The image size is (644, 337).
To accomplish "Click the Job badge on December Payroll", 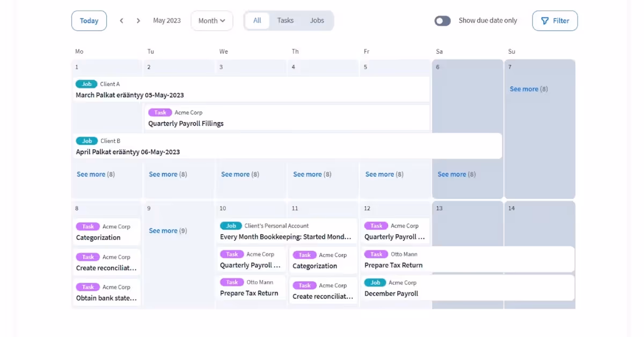I will coord(375,282).
